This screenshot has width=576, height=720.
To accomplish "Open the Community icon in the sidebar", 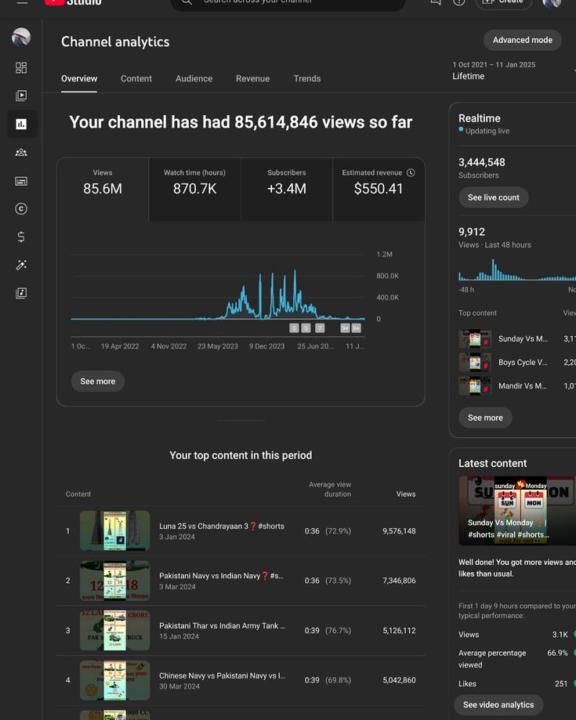I will click(21, 152).
